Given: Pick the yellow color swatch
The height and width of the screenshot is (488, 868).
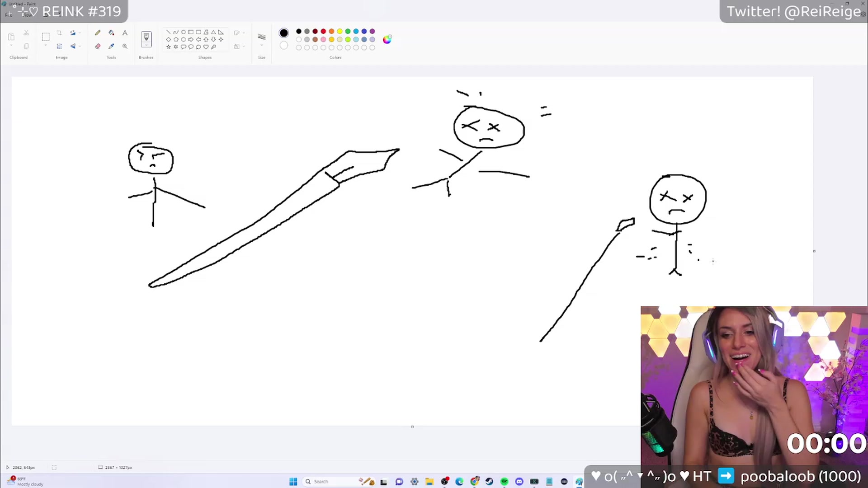Looking at the screenshot, I should click(x=340, y=31).
